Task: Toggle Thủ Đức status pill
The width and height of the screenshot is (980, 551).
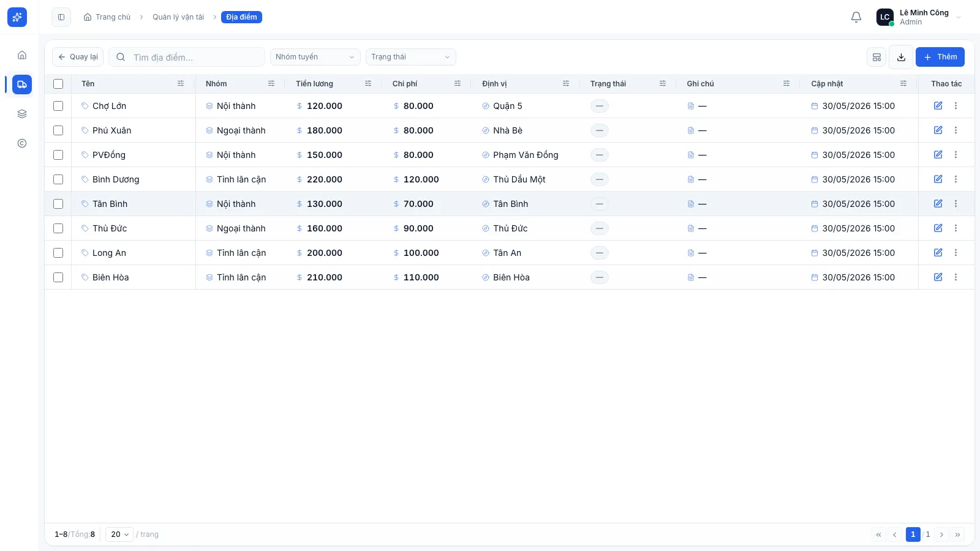Action: click(600, 228)
